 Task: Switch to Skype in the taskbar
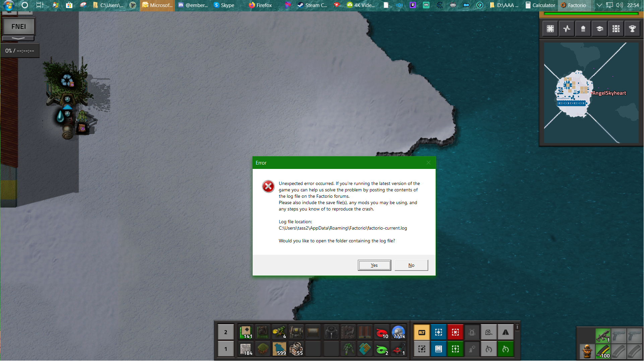[224, 5]
